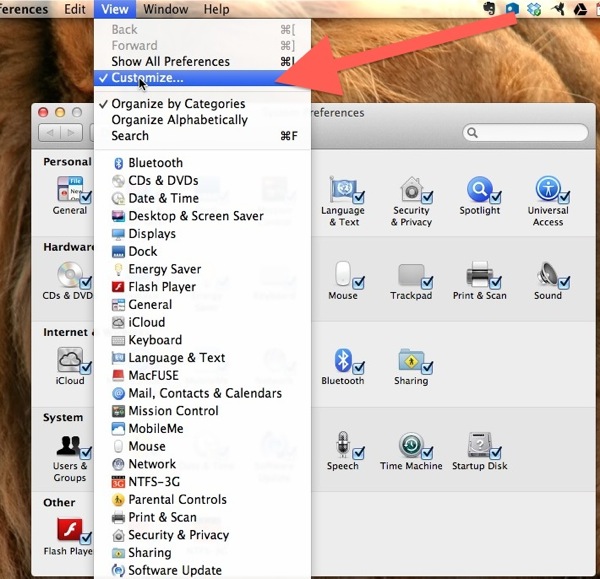Open the Sharing pane icon in window
Screen dimensions: 600x579
point(411,360)
